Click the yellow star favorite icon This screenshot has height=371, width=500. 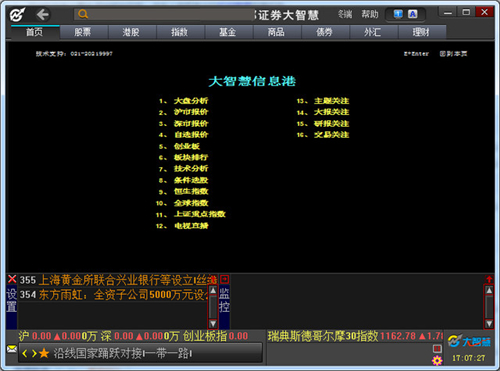tap(44, 353)
